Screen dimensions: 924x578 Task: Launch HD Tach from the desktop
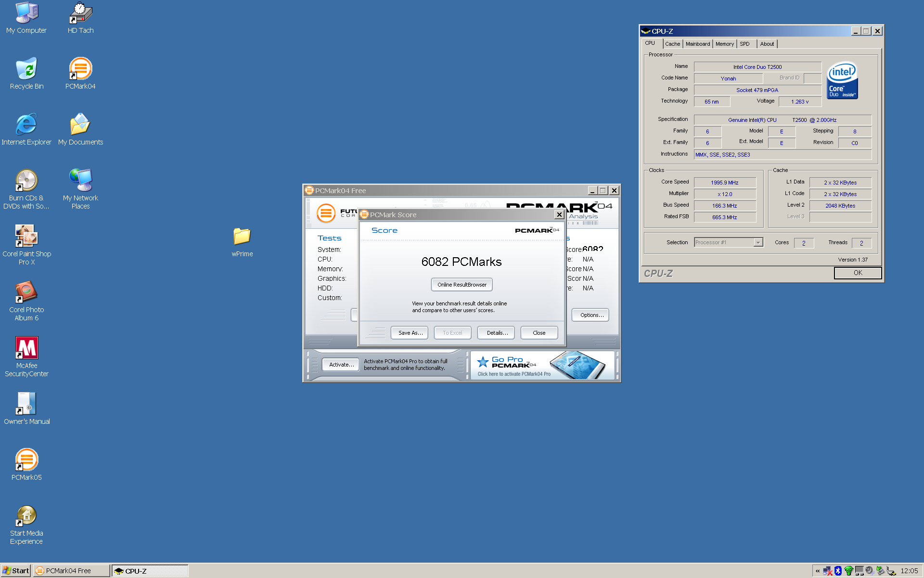click(80, 18)
